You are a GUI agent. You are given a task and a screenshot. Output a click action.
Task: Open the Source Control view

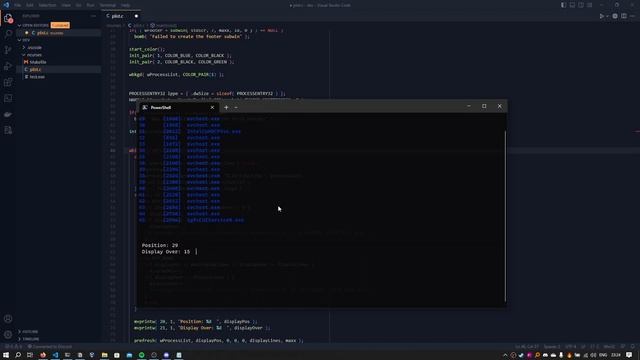pos(8,50)
